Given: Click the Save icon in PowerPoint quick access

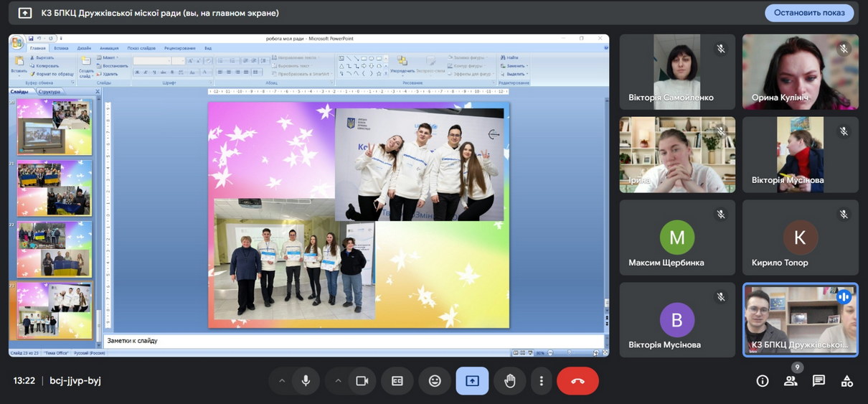Looking at the screenshot, I should (x=32, y=38).
